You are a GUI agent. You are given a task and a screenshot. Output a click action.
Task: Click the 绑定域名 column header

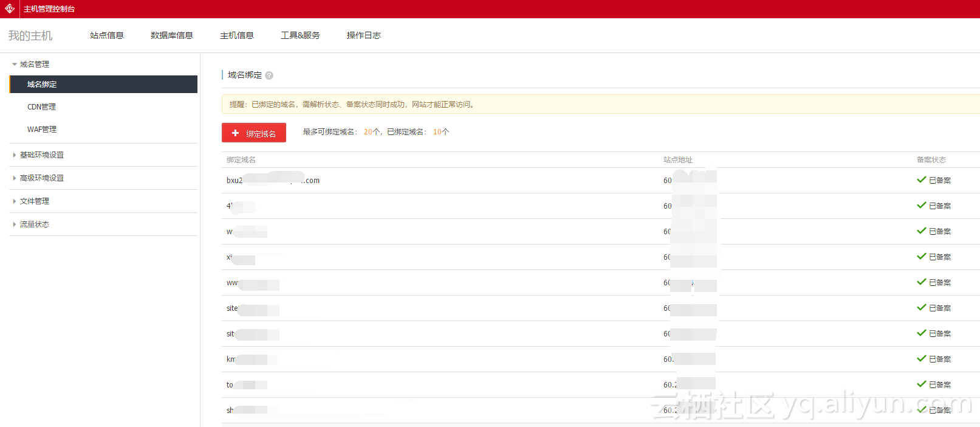[x=241, y=160]
